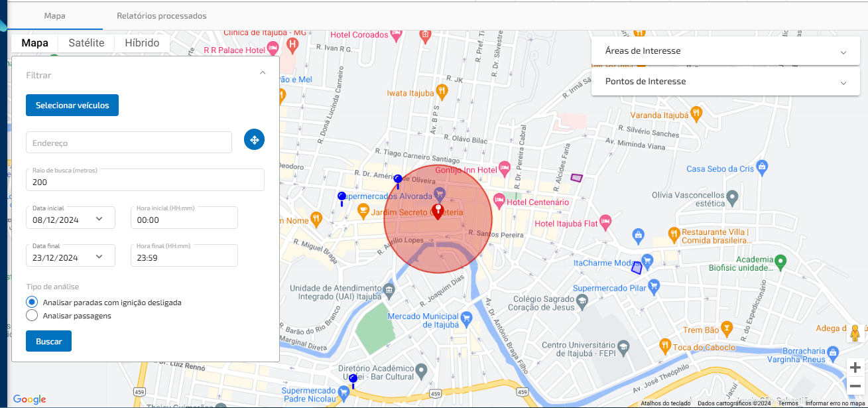
Task: Click the Endereço input field
Action: [x=129, y=142]
